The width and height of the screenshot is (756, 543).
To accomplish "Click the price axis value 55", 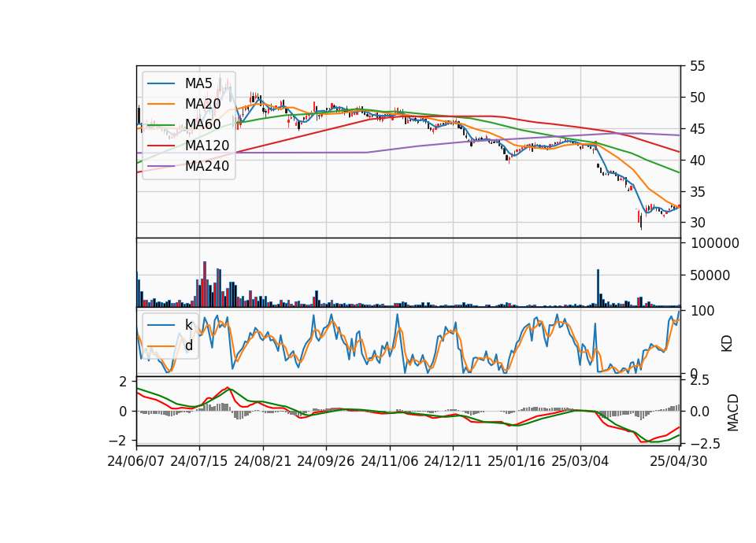I will click(x=698, y=66).
